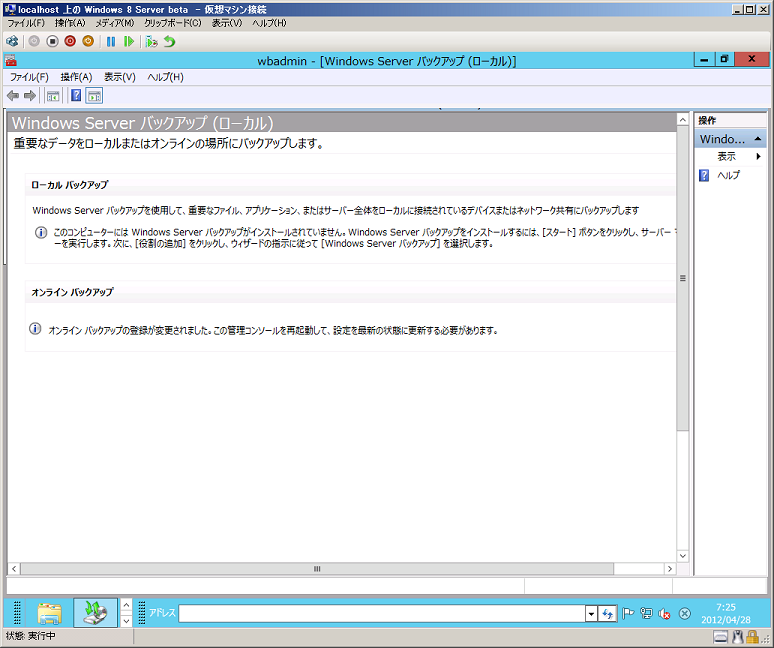Click the green Revert arrow icon
Viewport: 774px width, 648px height.
[x=170, y=41]
